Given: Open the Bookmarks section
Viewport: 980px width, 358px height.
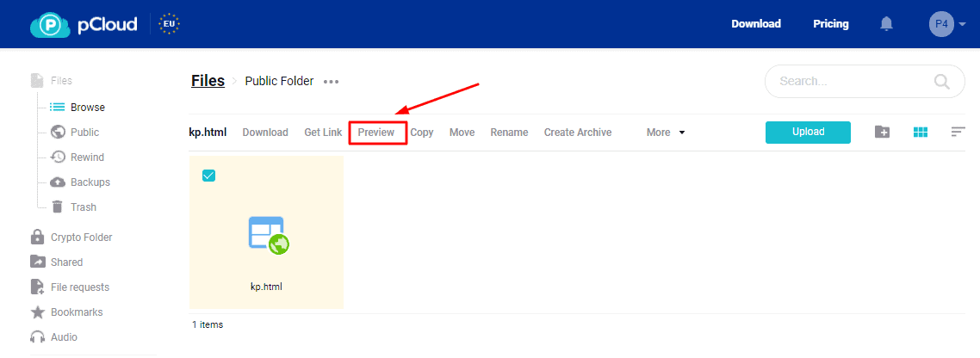Looking at the screenshot, I should tap(77, 312).
